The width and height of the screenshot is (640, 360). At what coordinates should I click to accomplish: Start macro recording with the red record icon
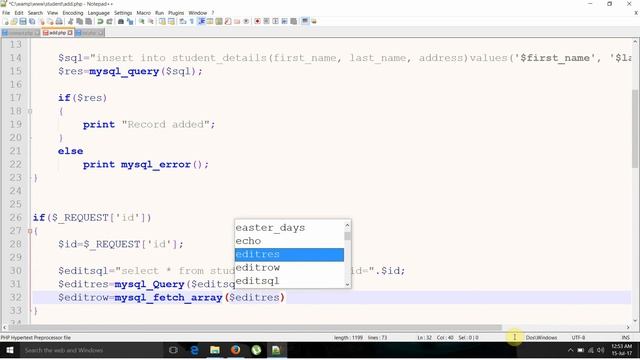(x=257, y=21)
